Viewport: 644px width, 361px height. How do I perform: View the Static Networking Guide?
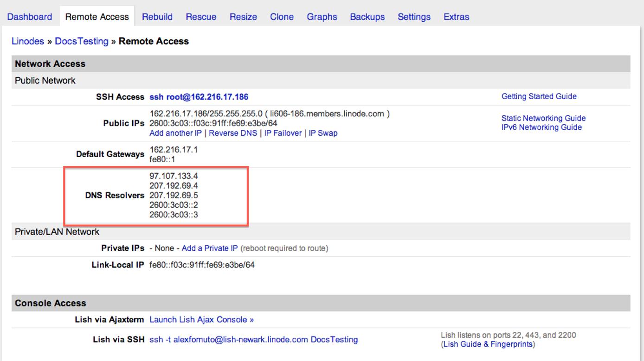[x=543, y=118]
